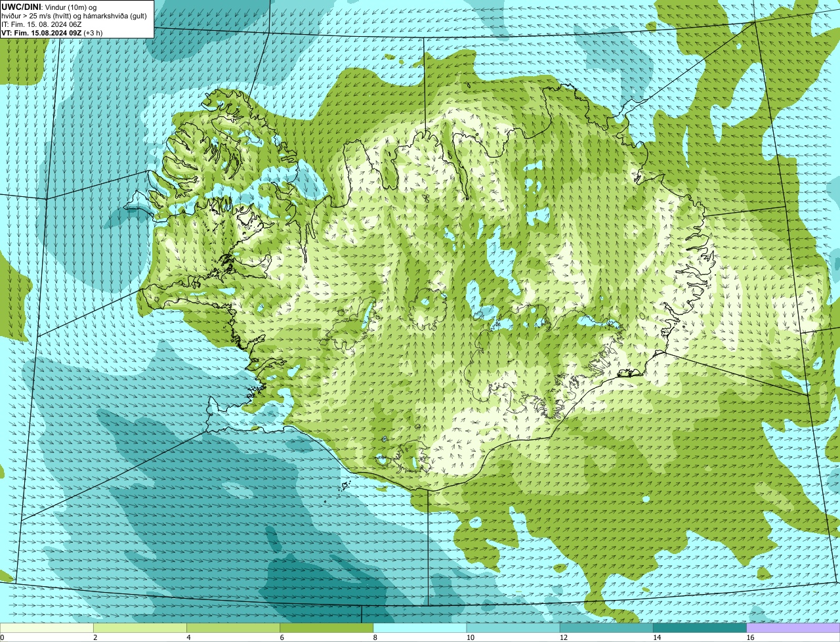Select the "VT: Fim. 15.08.2024 09Z (+3 h)" line
Viewport: 840px width, 642px height.
tap(52, 32)
